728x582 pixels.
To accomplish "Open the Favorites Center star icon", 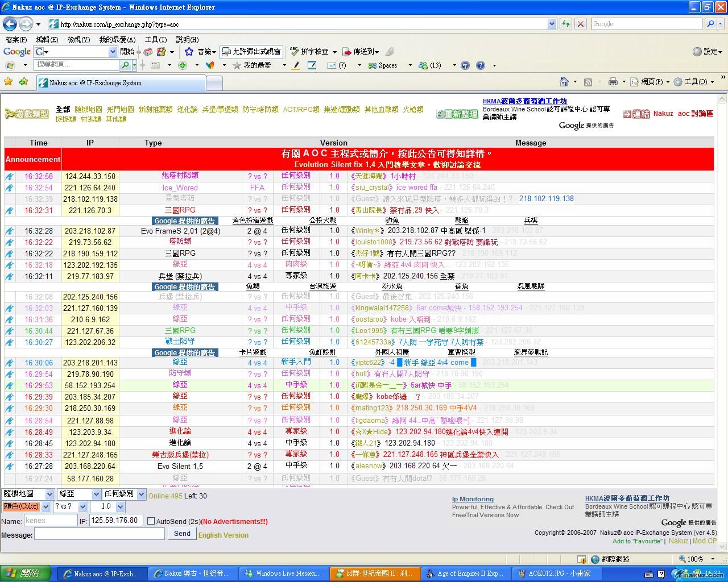I will pyautogui.click(x=9, y=82).
